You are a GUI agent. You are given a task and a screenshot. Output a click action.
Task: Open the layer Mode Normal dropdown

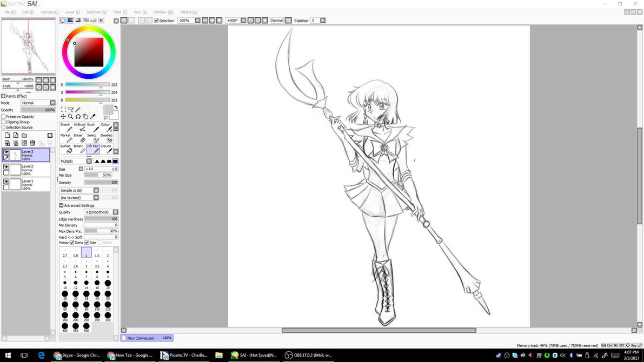(38, 103)
